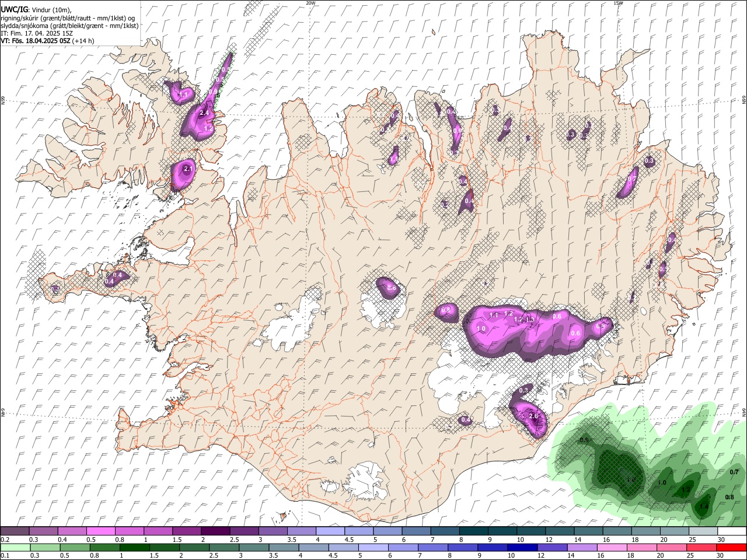The height and width of the screenshot is (560, 747).
Task: Click the '20W' longitude label at top
Action: (x=311, y=3)
